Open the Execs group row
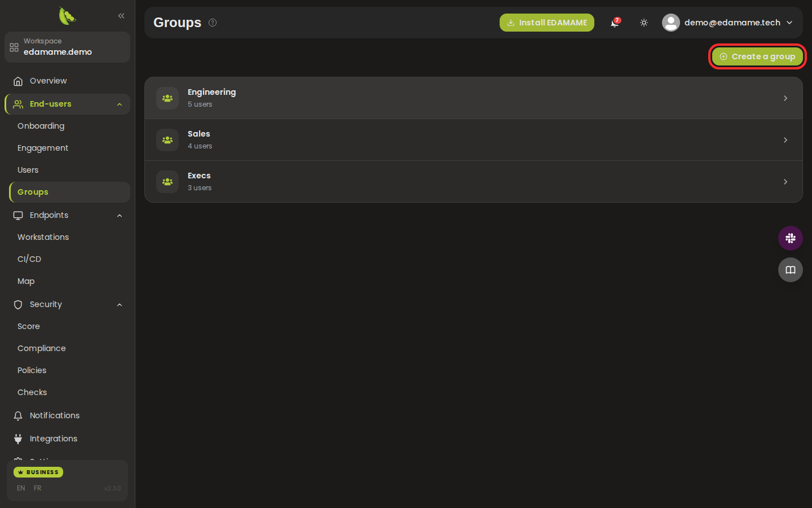812x508 pixels. pos(474,182)
